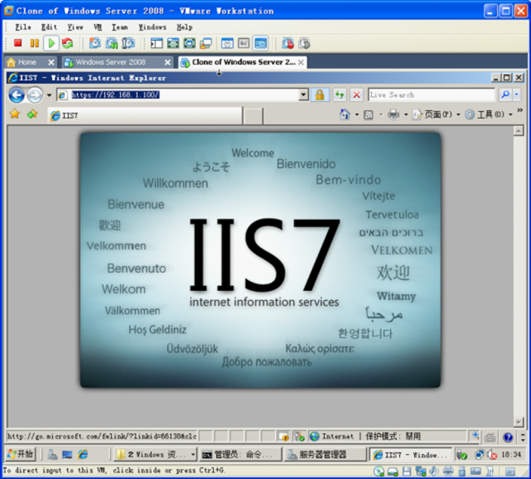Click the reset VM toolbar icon
This screenshot has height=479, width=531.
pos(67,43)
